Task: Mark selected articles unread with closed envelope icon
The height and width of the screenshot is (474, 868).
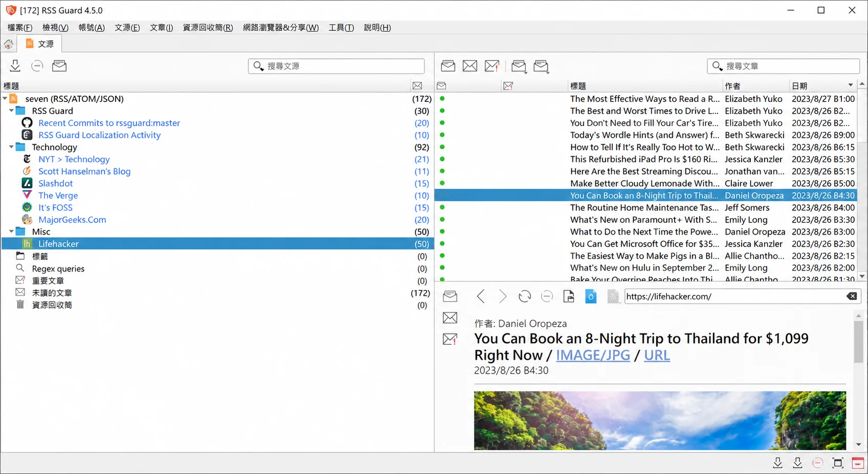Action: coord(470,65)
